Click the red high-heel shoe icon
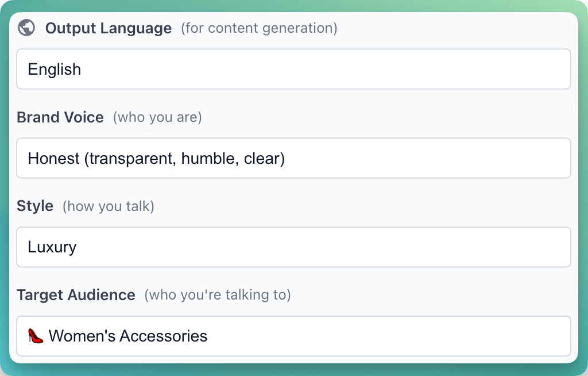This screenshot has height=376, width=588. click(x=36, y=336)
